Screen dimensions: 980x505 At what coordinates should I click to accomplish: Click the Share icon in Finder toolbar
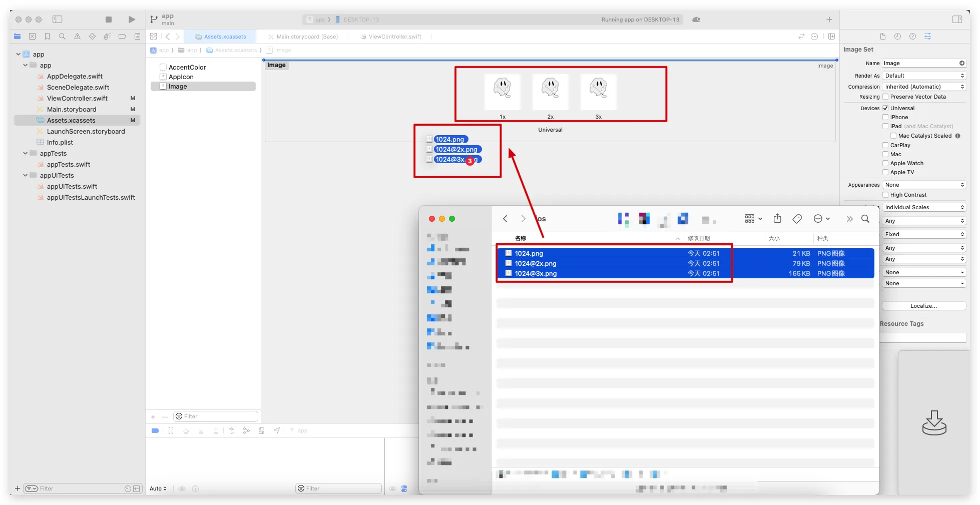click(777, 219)
